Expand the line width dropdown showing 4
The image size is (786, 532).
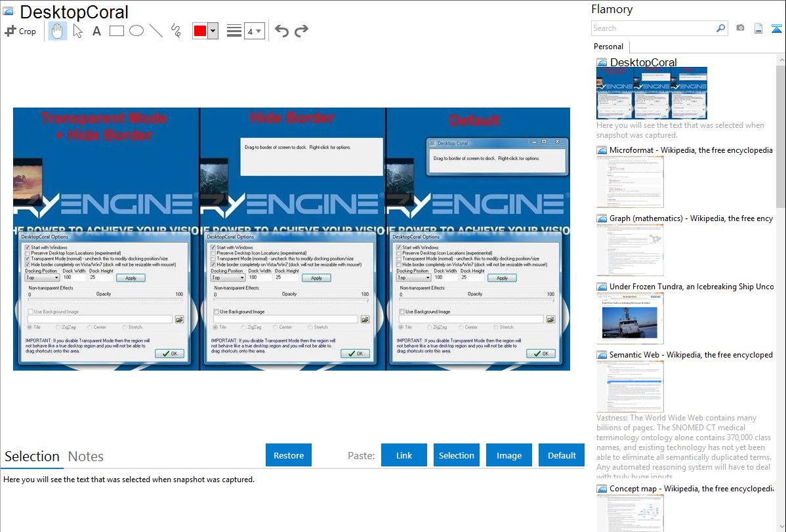click(254, 31)
